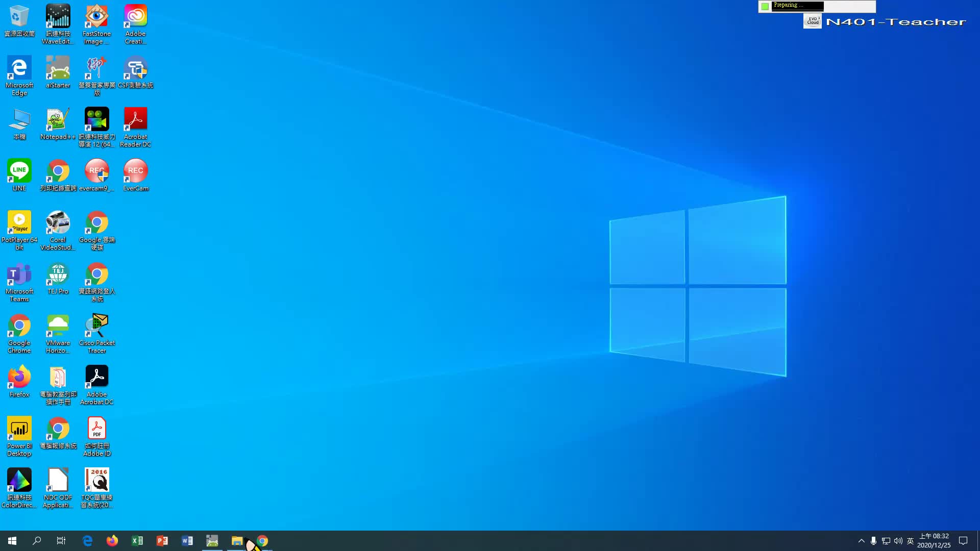The image size is (980, 551).
Task: Launch Excel from the taskbar
Action: [137, 541]
